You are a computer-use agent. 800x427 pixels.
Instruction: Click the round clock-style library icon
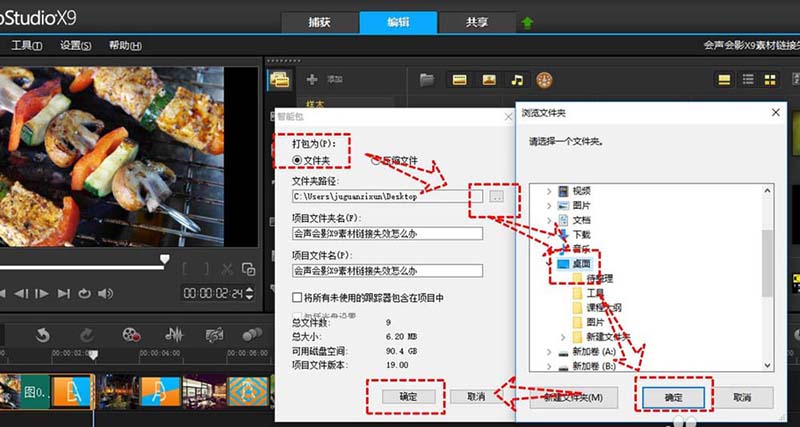pos(544,80)
